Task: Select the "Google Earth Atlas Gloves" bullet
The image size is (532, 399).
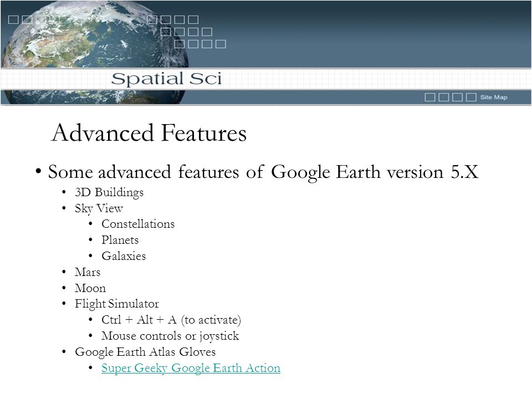Action: 145,352
